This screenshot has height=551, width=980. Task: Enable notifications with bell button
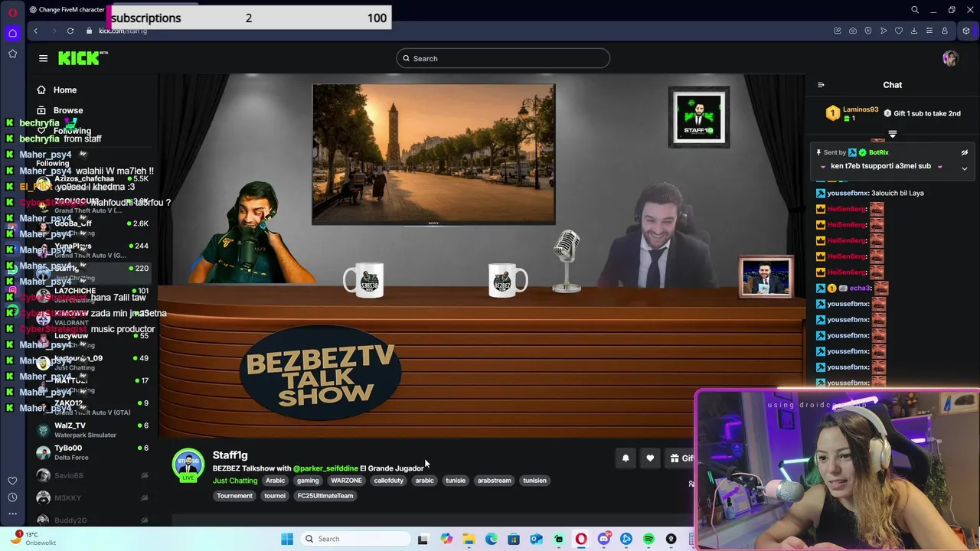click(x=626, y=458)
